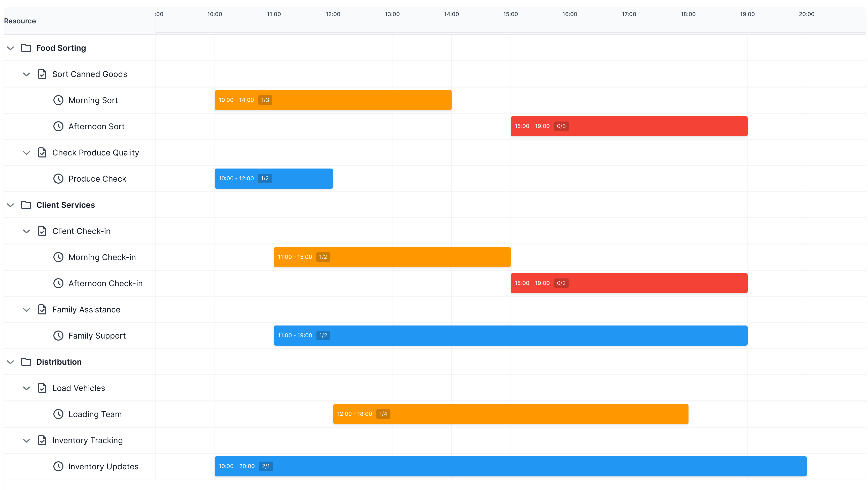Viewport: 868px width, 490px height.
Task: Click the Check Produce Quality task icon
Action: (42, 152)
